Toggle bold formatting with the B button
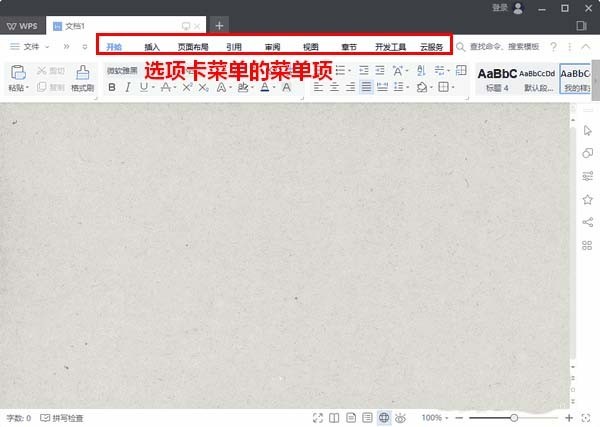 [x=111, y=88]
